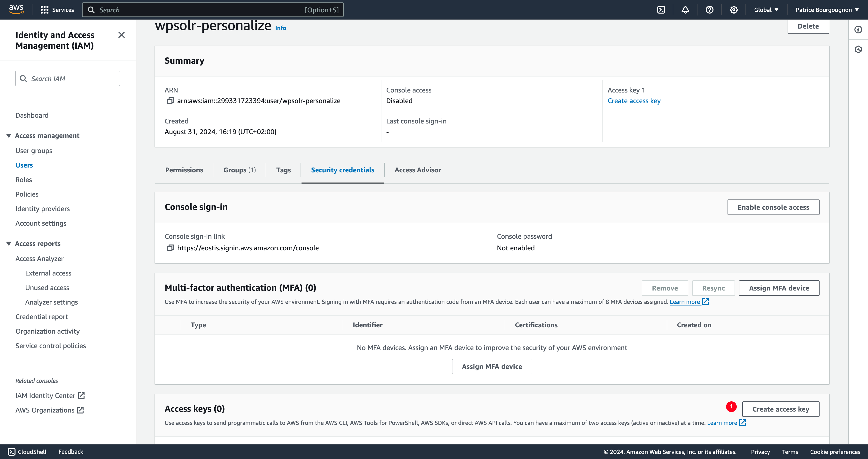Open Policies in the sidebar
Image resolution: width=868 pixels, height=459 pixels.
pyautogui.click(x=27, y=194)
